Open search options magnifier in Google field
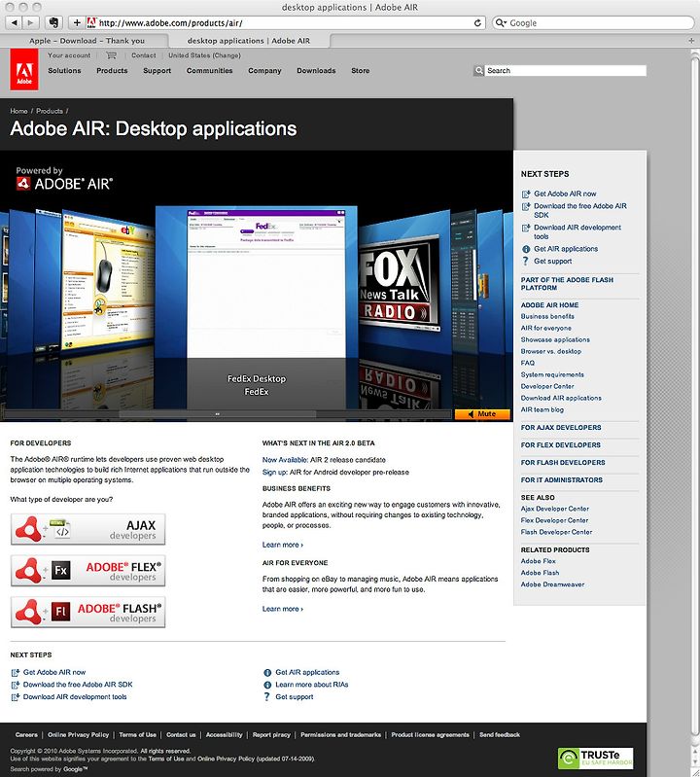Image resolution: width=700 pixels, height=777 pixels. point(501,22)
